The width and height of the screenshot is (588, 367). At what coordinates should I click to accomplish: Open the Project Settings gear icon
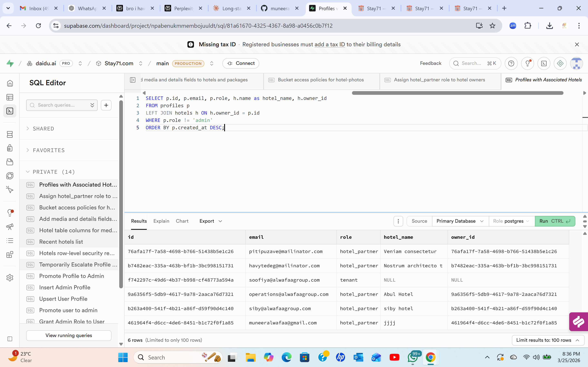coord(10,278)
